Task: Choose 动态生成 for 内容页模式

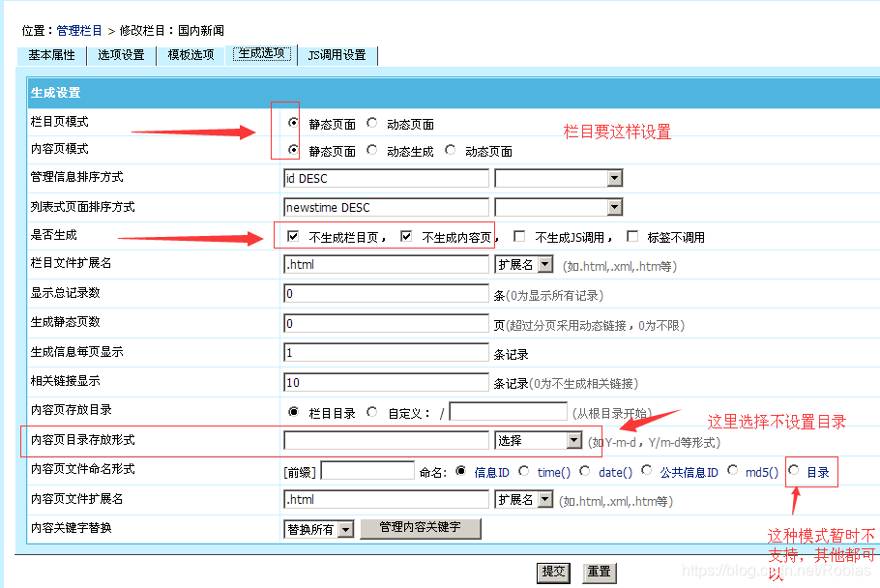Action: point(371,149)
